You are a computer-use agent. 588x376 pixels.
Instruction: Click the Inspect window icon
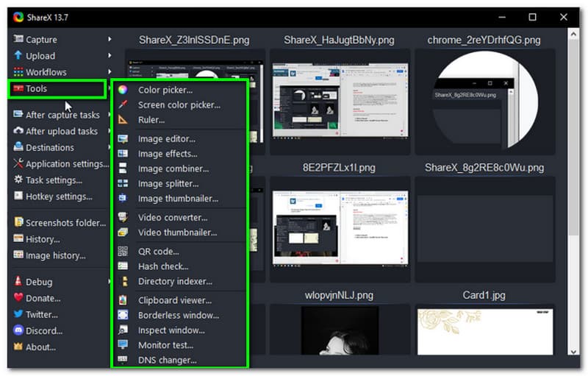click(x=123, y=330)
